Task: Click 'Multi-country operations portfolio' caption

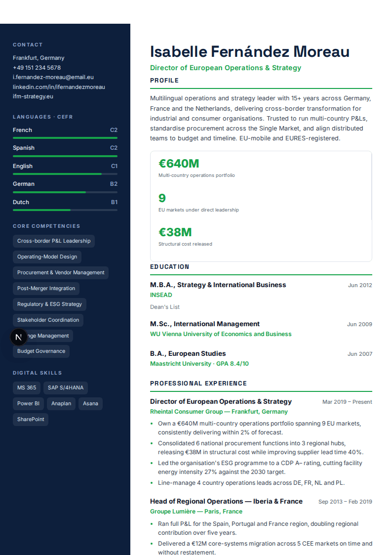Action: tap(196, 175)
